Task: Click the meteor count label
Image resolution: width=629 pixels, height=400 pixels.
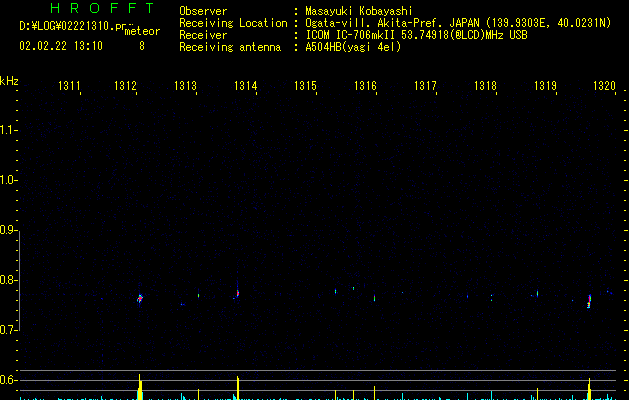Action: click(x=142, y=31)
